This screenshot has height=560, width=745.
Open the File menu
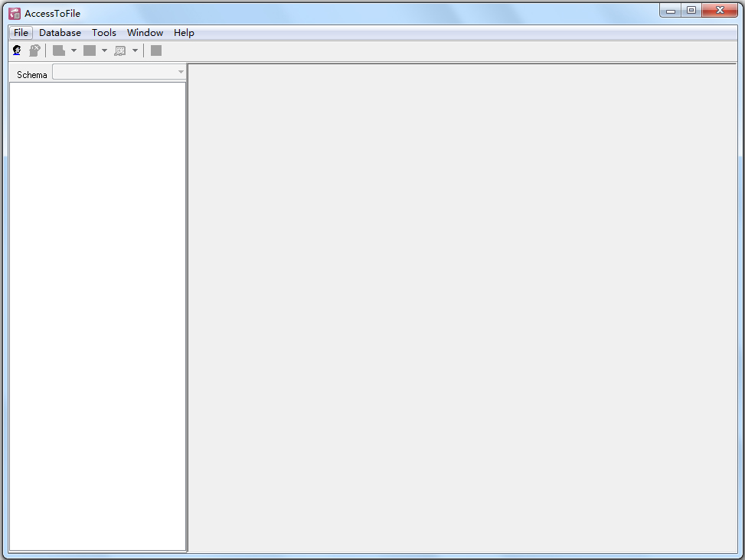pyautogui.click(x=21, y=33)
